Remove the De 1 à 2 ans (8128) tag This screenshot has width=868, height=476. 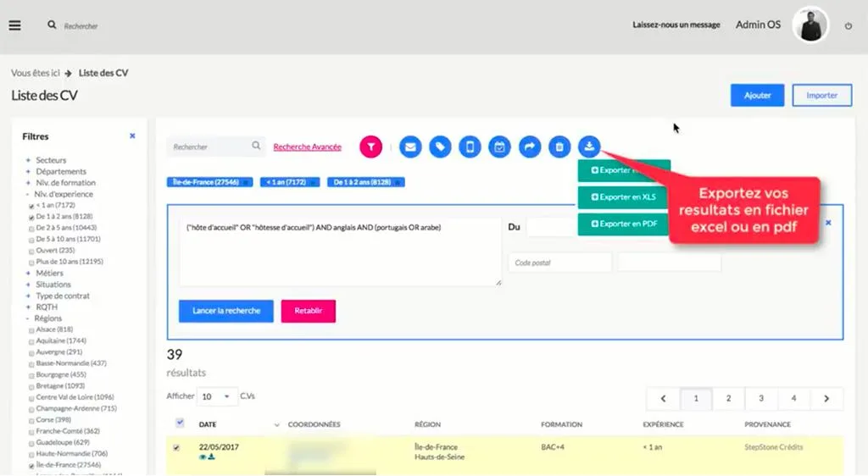coord(398,182)
